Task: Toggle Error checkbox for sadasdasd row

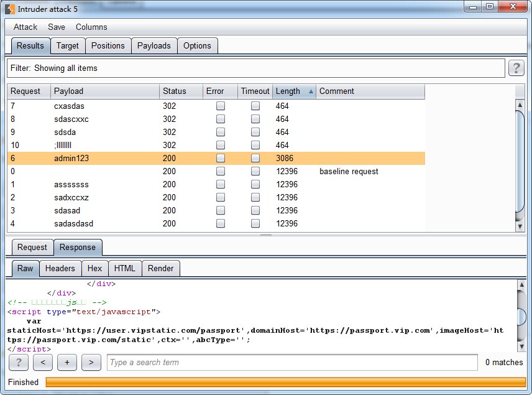Action: click(221, 223)
